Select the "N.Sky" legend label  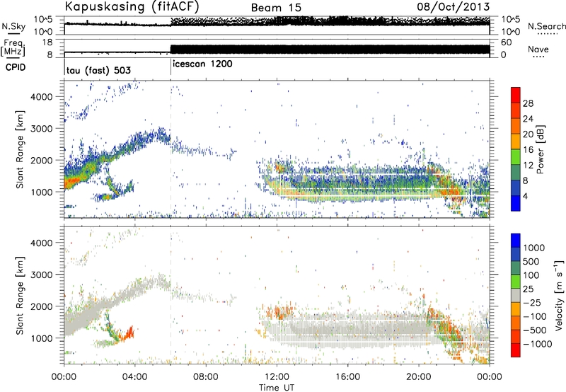point(13,26)
